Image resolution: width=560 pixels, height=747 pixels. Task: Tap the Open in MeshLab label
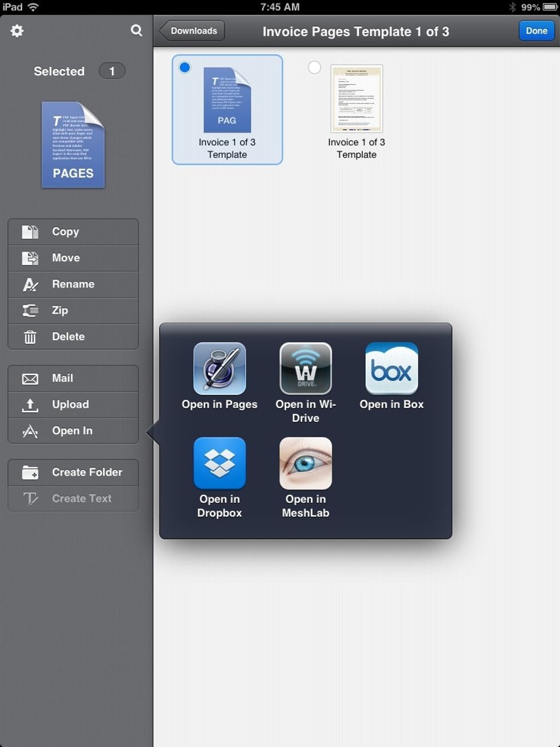(x=306, y=506)
